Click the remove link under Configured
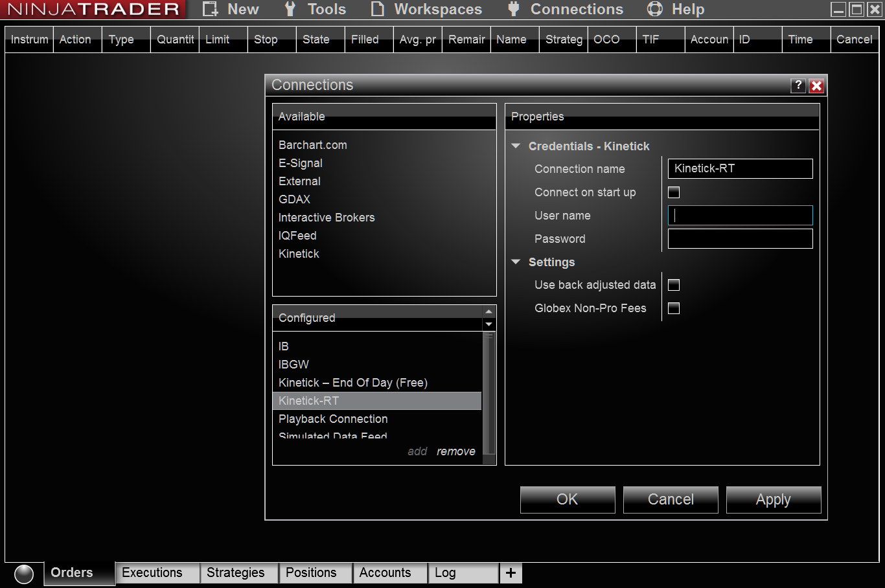The image size is (885, 588). click(455, 451)
